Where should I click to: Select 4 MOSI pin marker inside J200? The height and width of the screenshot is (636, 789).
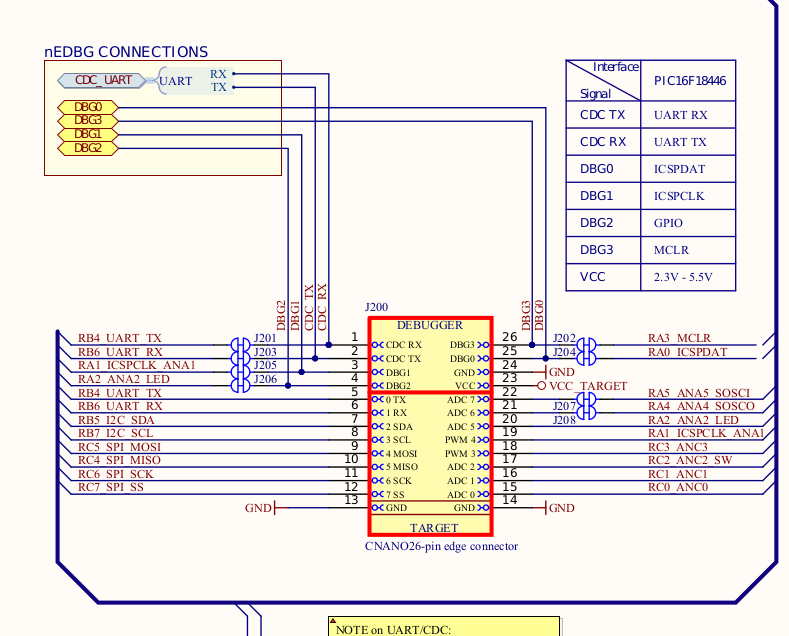(x=377, y=454)
